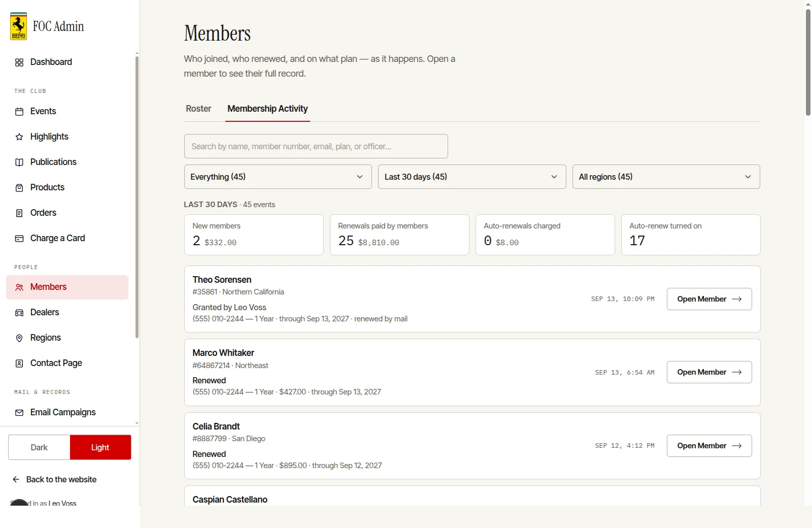Click the Theo Sorensen name
The image size is (812, 528).
tap(222, 280)
